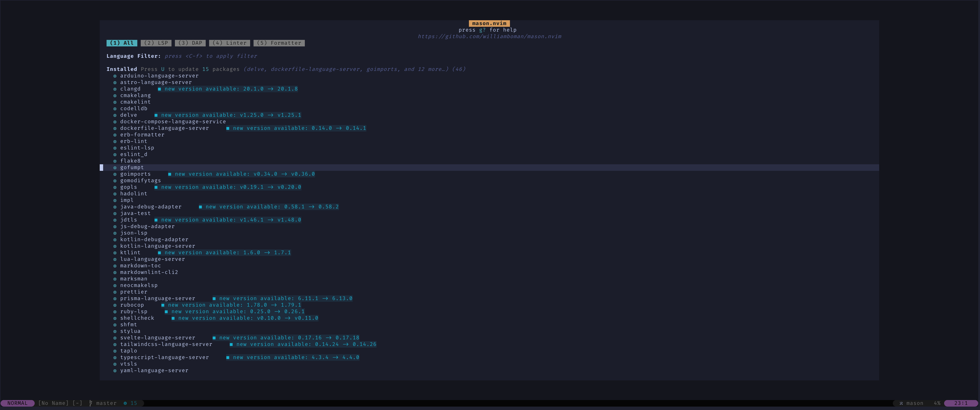The height and width of the screenshot is (410, 980).
Task: Click the update square icon for delve
Action: (x=156, y=115)
